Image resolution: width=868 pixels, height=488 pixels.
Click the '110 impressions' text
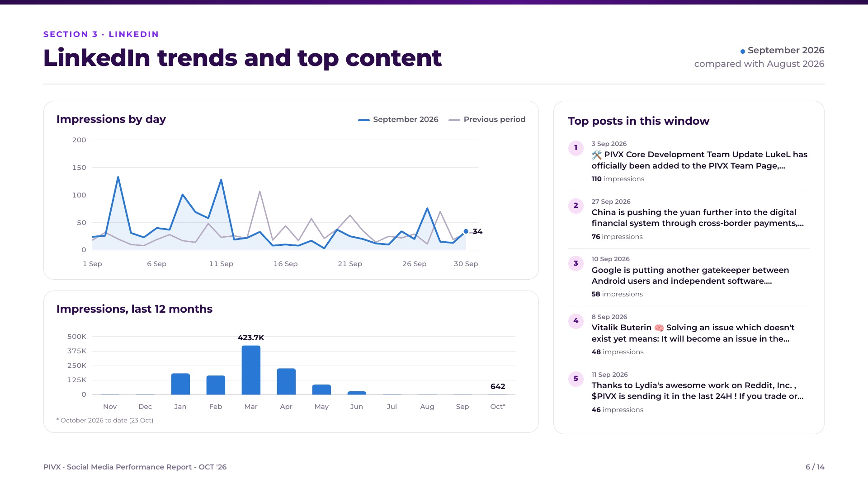(618, 179)
